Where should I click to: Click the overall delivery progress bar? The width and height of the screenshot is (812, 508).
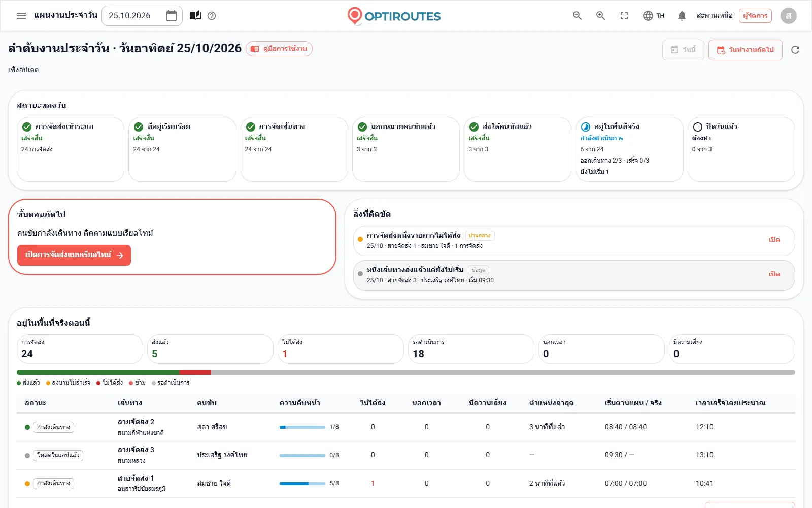pyautogui.click(x=406, y=372)
